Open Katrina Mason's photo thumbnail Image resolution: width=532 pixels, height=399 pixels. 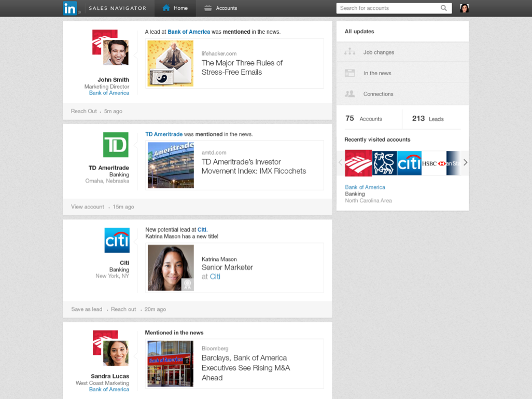(171, 268)
